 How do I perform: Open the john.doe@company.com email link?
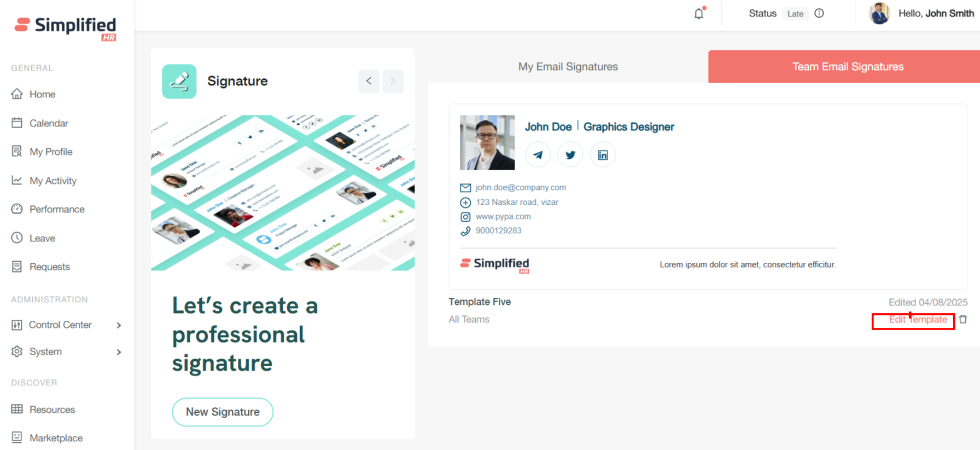[520, 187]
